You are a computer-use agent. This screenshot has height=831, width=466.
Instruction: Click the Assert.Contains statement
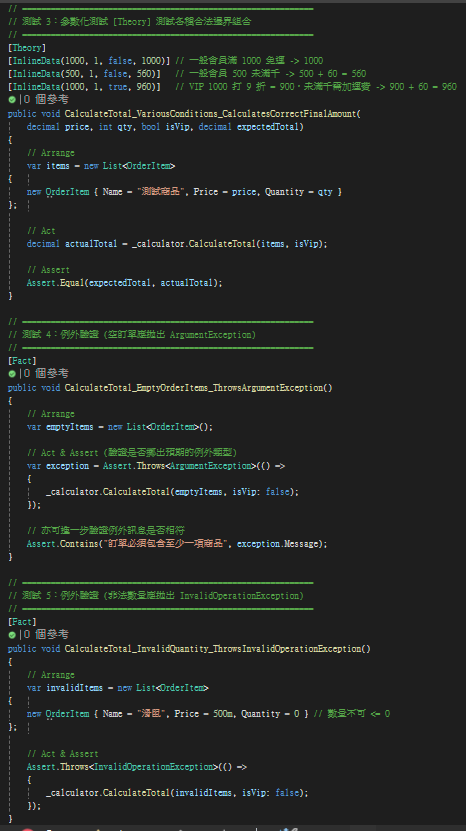(x=177, y=544)
